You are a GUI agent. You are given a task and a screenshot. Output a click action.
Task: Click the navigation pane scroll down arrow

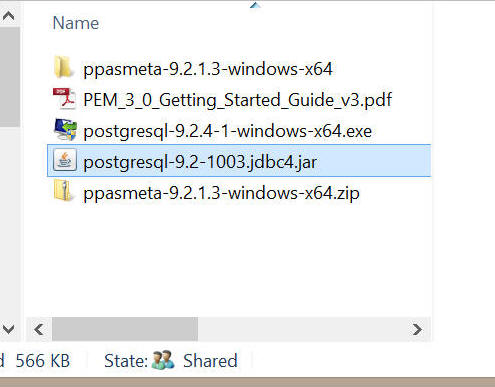point(9,329)
